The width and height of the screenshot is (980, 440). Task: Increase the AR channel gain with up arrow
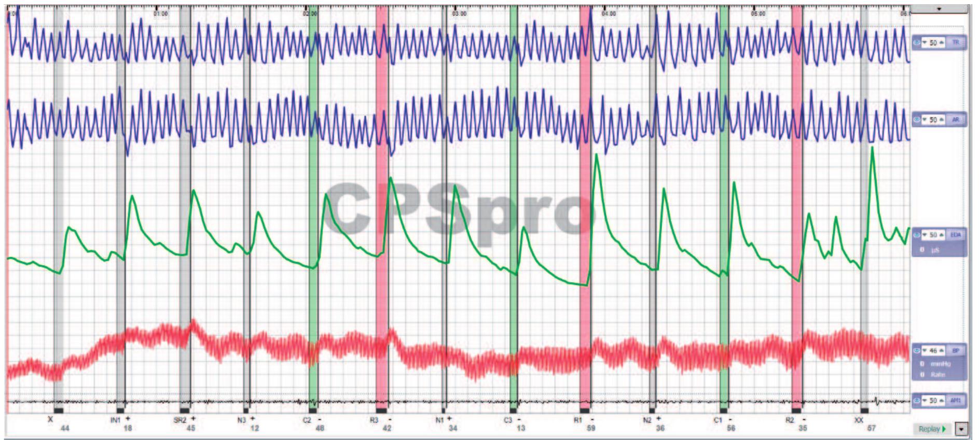coord(942,120)
